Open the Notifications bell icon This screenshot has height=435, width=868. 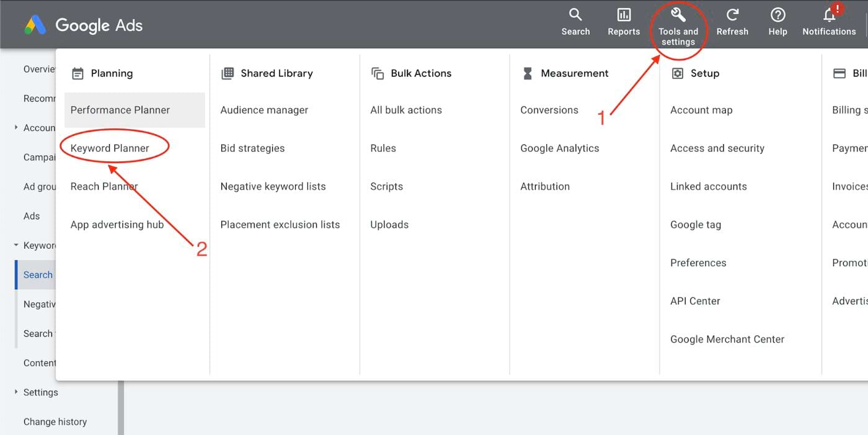point(829,15)
